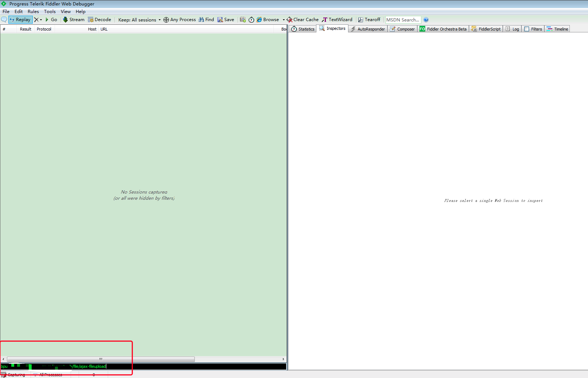The height and width of the screenshot is (378, 588).
Task: Click the comment speech bubble icon
Action: point(4,20)
